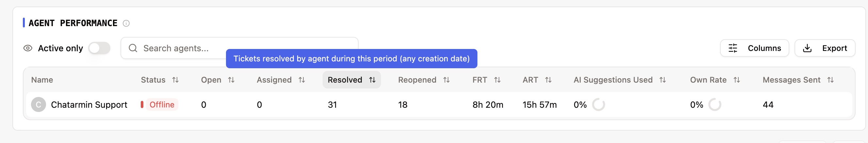Sort by Own Rate column
This screenshot has height=143, width=868.
(737, 80)
